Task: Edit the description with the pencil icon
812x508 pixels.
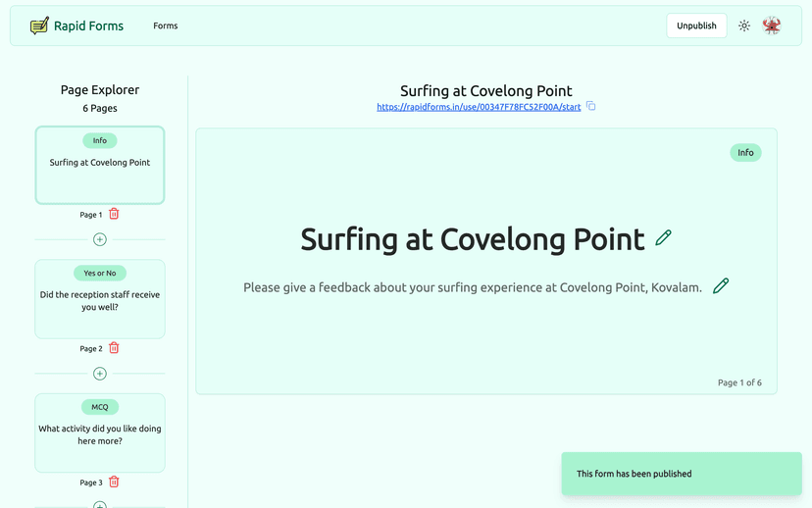Action: point(721,286)
